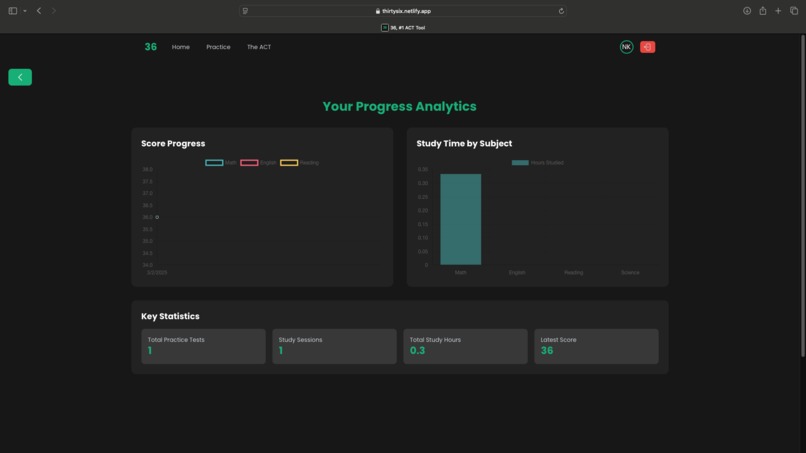Click the 'Study Time by Subject' title
Image resolution: width=806 pixels, height=453 pixels.
pyautogui.click(x=464, y=143)
